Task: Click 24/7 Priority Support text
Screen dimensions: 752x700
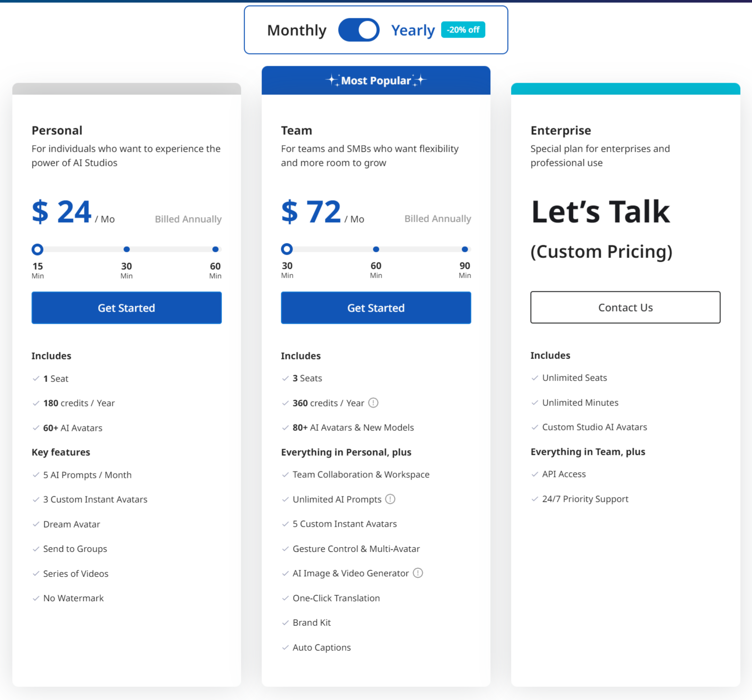Action: [x=585, y=499]
